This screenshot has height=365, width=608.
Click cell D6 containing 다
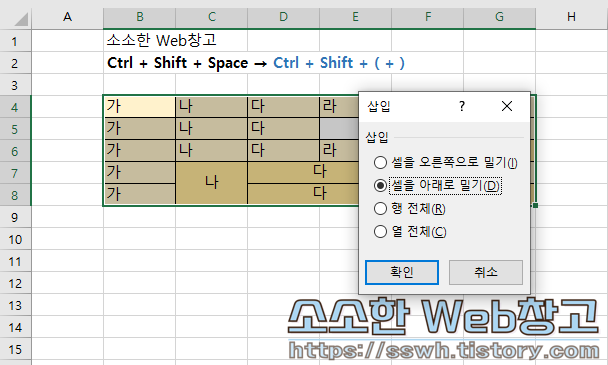[x=283, y=150]
